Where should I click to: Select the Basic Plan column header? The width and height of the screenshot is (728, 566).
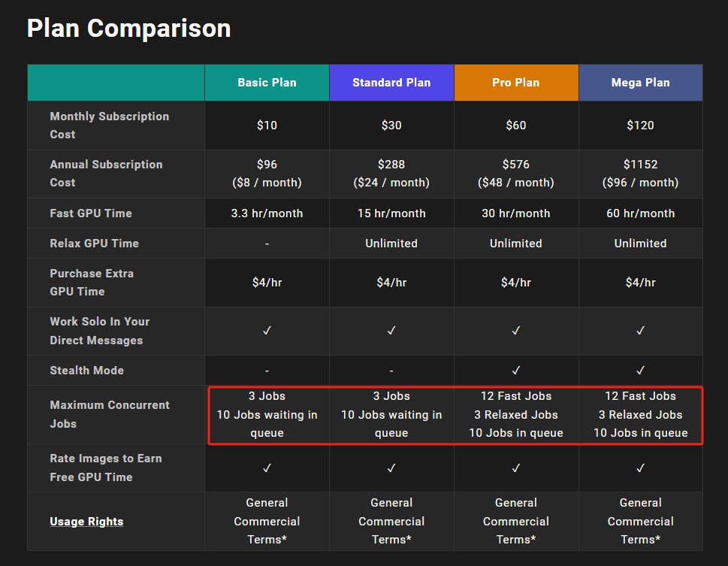pyautogui.click(x=267, y=83)
